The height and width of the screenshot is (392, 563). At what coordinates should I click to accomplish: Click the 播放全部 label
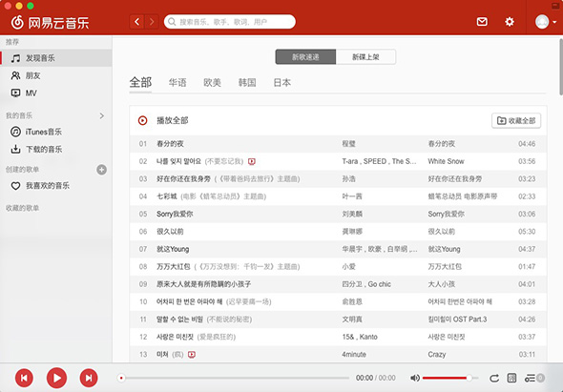click(x=173, y=120)
